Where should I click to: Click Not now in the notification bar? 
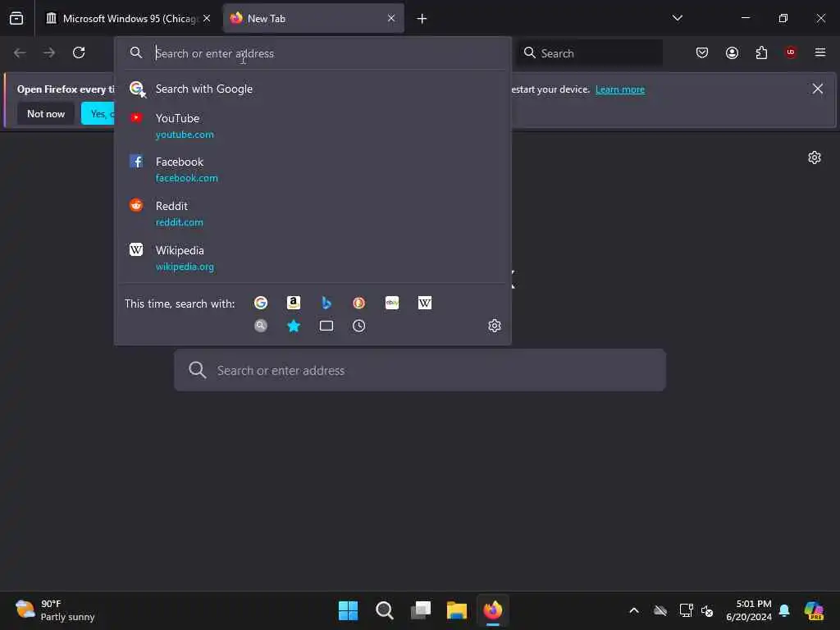46,113
